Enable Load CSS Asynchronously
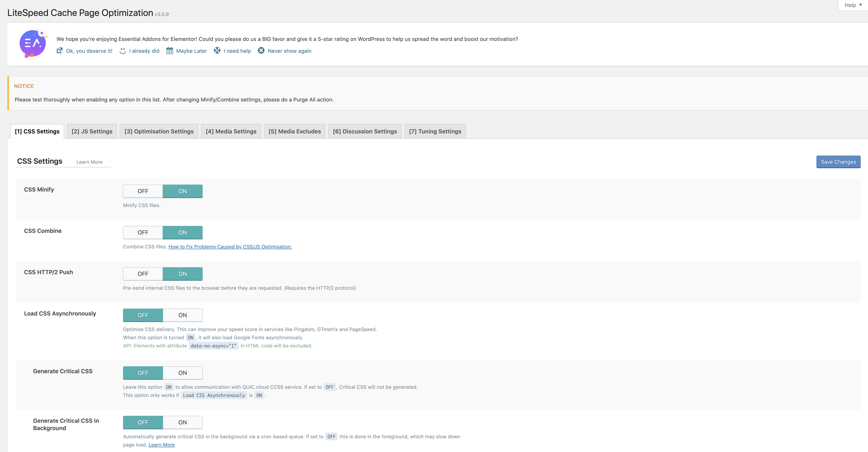868x452 pixels. click(x=182, y=315)
